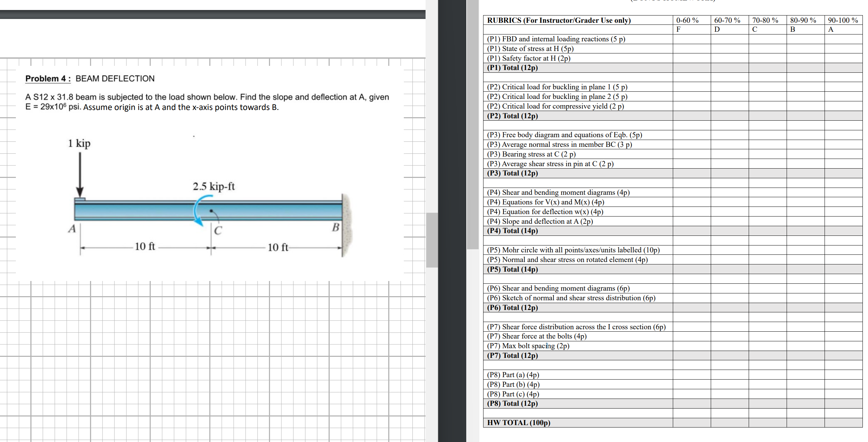Viewport: 868px width, 442px height.
Task: Click '(P5) Mohr circle with all points' row
Action: (x=573, y=250)
